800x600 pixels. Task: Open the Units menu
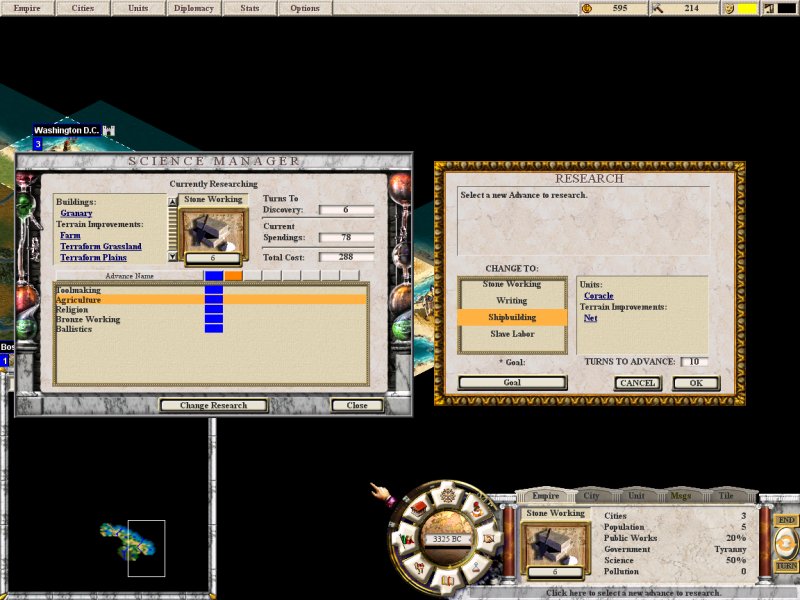pyautogui.click(x=138, y=8)
